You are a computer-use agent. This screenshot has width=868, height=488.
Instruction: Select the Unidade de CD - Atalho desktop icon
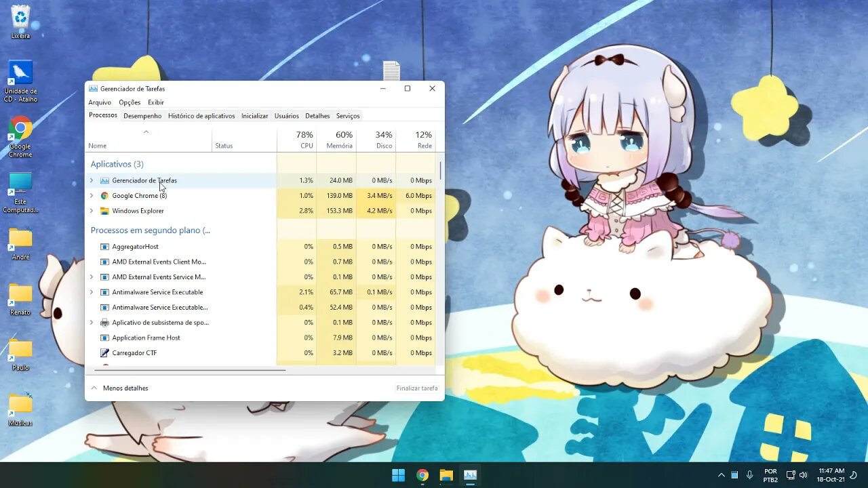20,81
